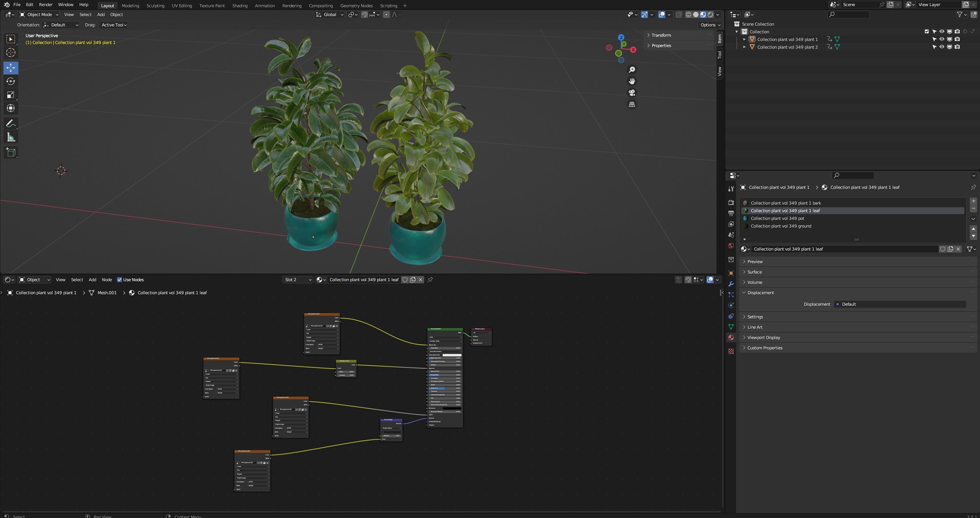Remove the selected material slot
980x518 pixels.
point(973,209)
